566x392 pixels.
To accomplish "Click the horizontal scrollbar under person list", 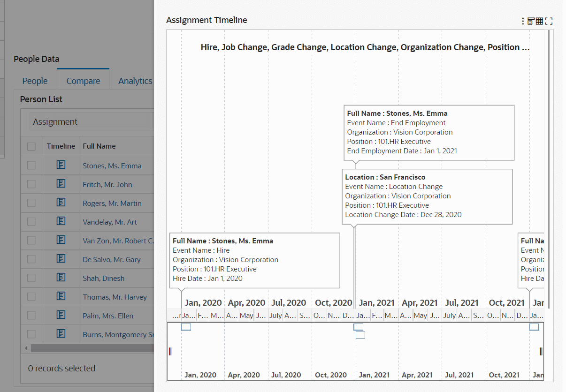I will 92,348.
